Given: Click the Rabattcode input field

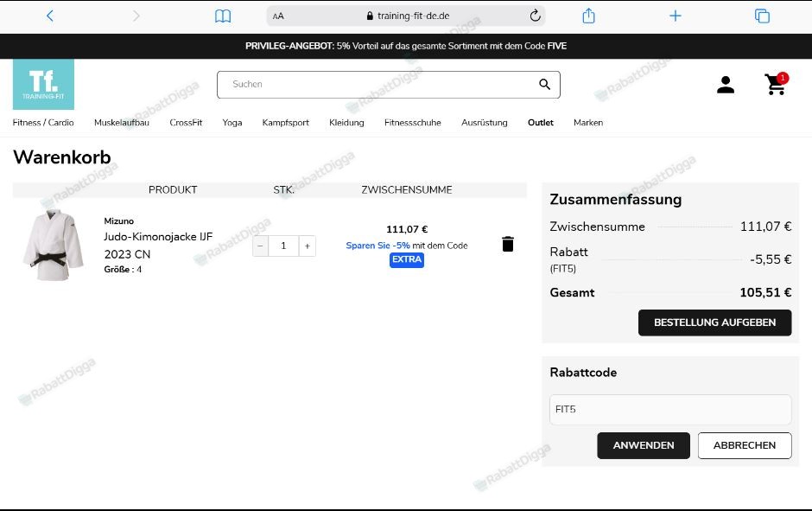Looking at the screenshot, I should click(670, 410).
